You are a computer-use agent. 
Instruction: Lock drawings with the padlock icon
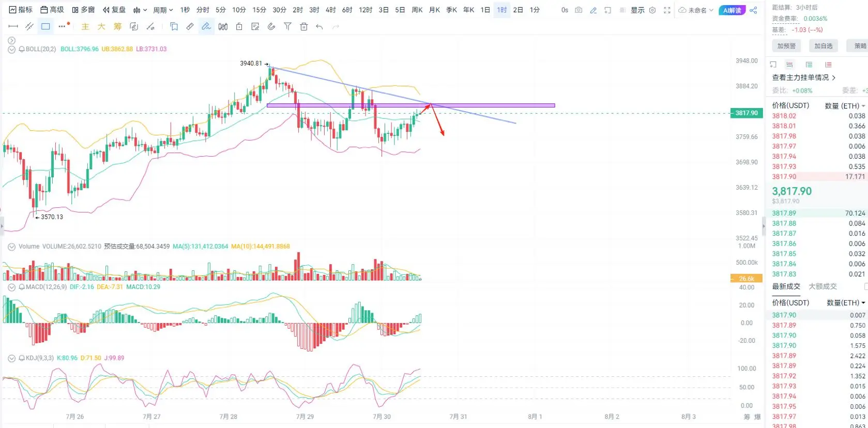(239, 26)
